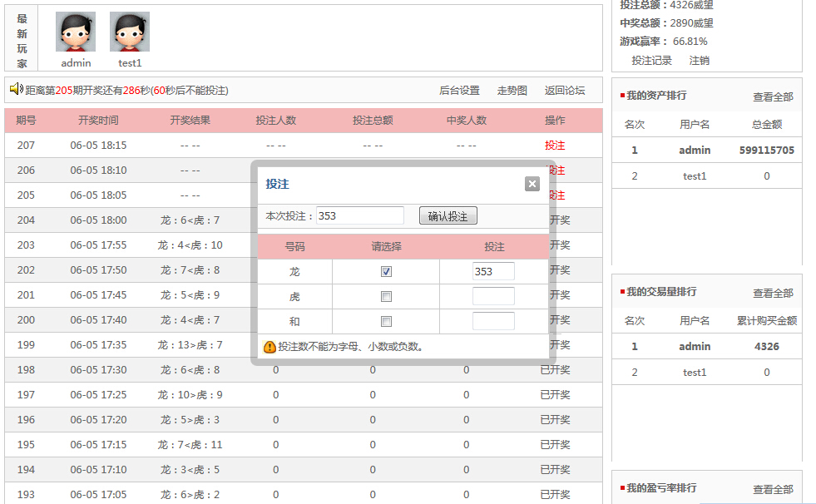Click 已开奖 in row 198
The image size is (816, 504).
tap(555, 370)
